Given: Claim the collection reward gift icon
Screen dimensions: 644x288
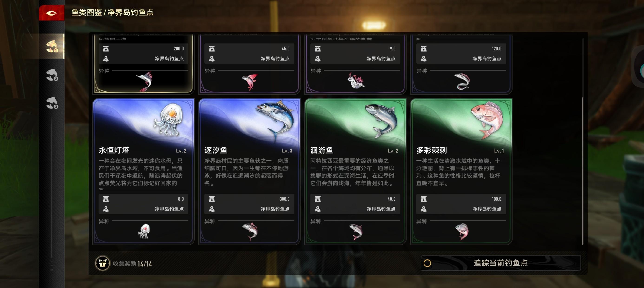Looking at the screenshot, I should pyautogui.click(x=102, y=263).
